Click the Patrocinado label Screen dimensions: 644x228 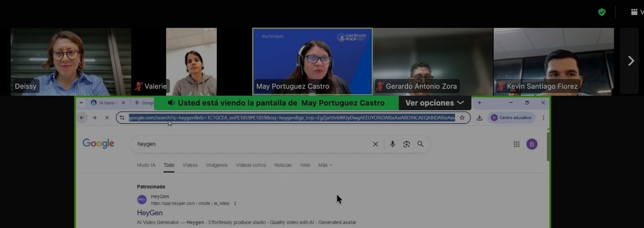[x=151, y=187]
